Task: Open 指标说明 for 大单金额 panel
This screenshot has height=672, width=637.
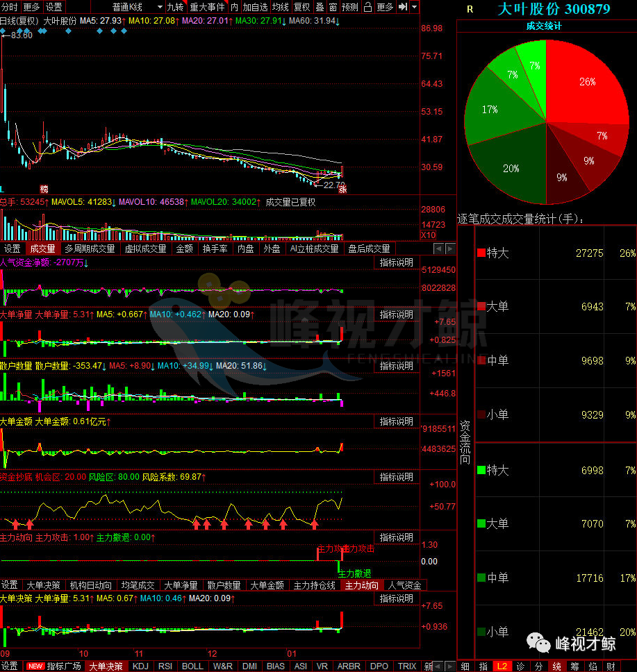Action: [397, 421]
